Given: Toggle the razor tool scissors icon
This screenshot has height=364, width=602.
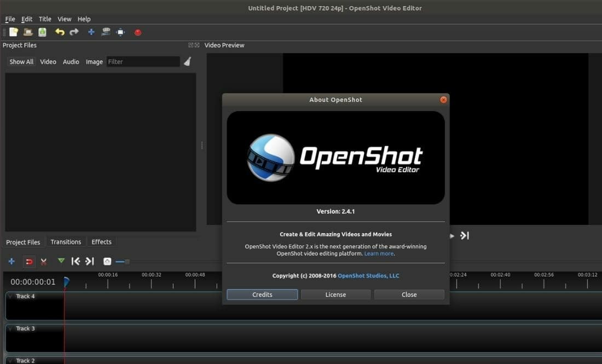Looking at the screenshot, I should coord(43,262).
